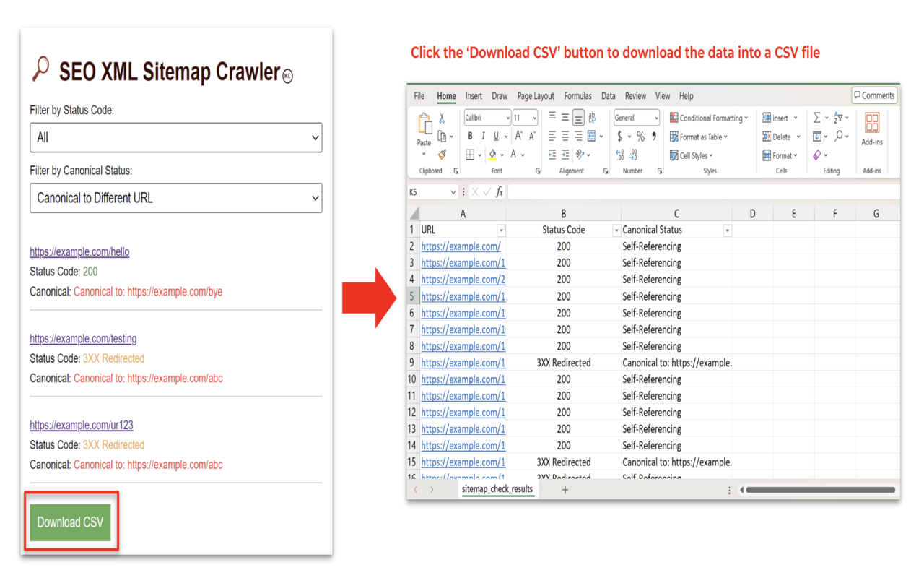Toggle Wrap Text in the Alignment group

(x=592, y=118)
